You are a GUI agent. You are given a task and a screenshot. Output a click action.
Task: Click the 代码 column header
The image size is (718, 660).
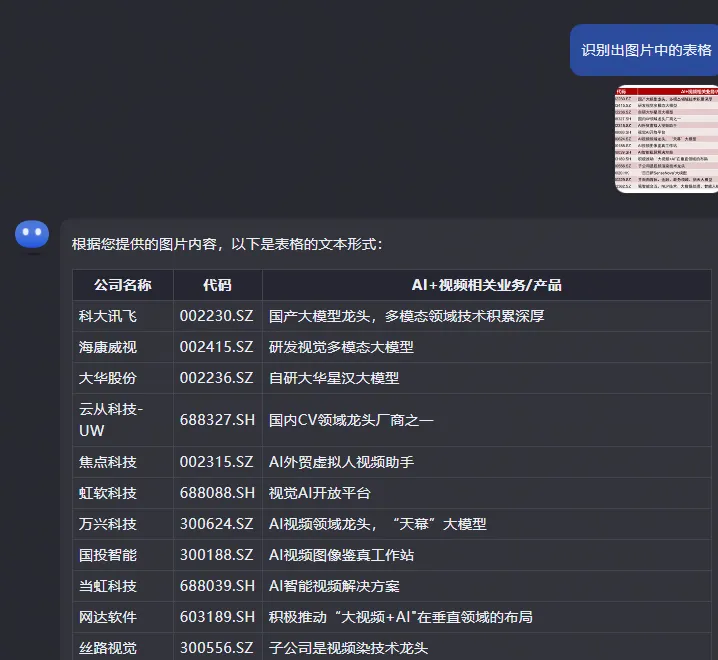pyautogui.click(x=218, y=285)
